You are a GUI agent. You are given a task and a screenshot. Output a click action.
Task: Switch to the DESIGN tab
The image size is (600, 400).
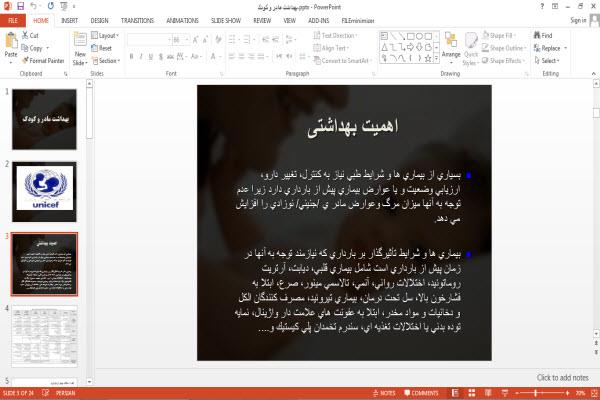click(x=99, y=20)
